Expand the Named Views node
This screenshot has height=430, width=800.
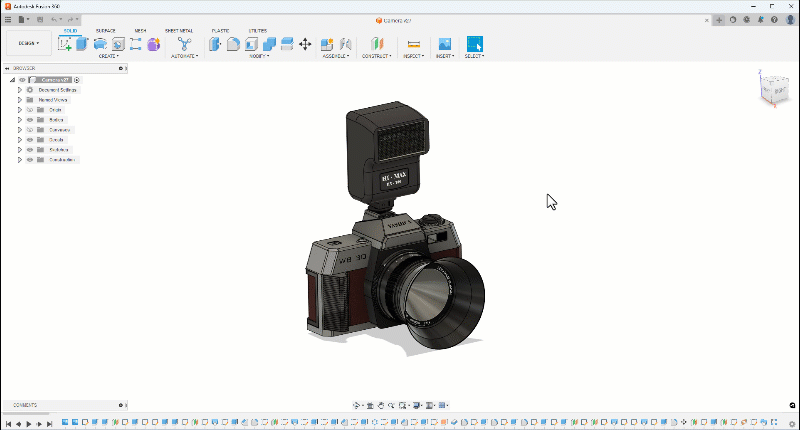point(19,100)
